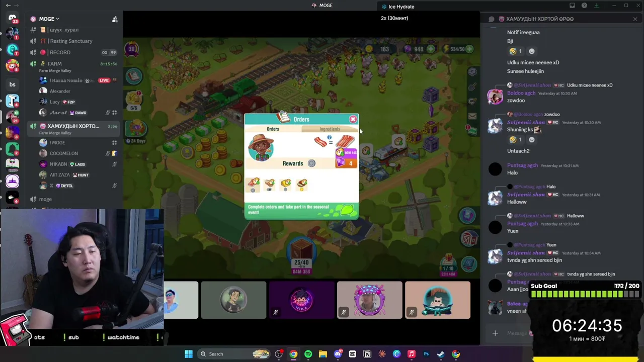Open the 24 Days seasonal event icon

(x=135, y=132)
